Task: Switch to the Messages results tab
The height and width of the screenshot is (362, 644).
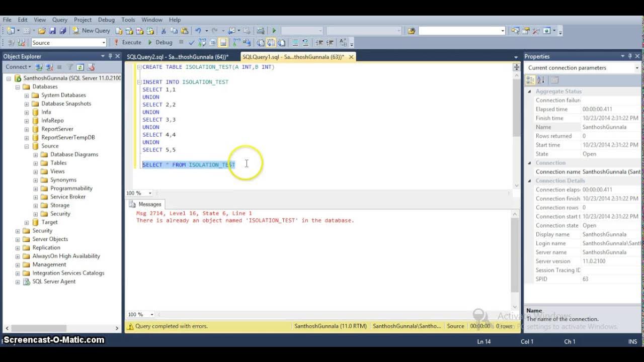Action: click(145, 204)
